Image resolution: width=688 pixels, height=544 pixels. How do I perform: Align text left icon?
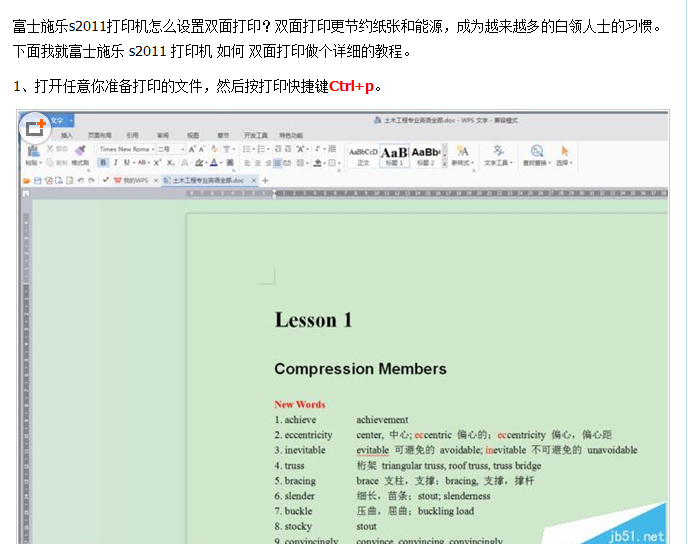[247, 163]
